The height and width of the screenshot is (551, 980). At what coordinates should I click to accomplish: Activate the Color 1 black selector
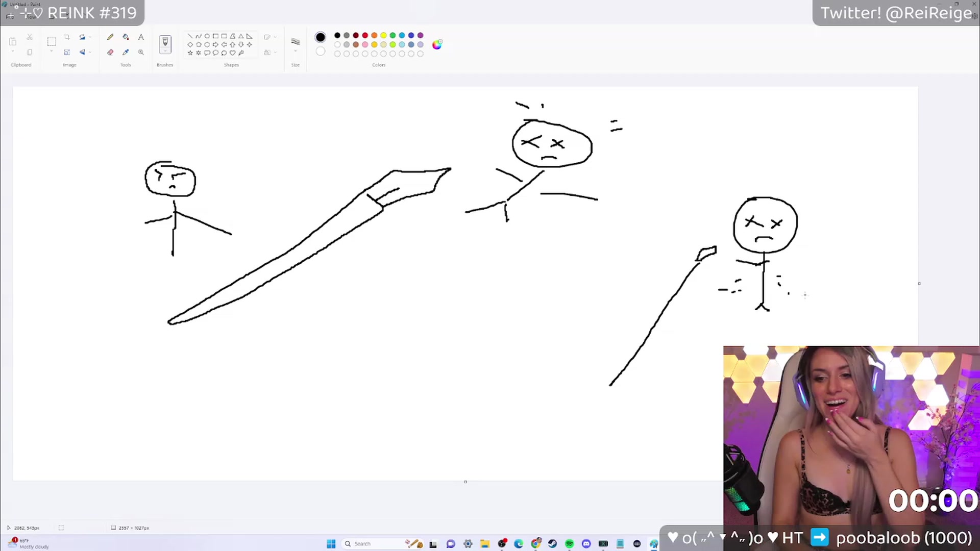pyautogui.click(x=320, y=37)
